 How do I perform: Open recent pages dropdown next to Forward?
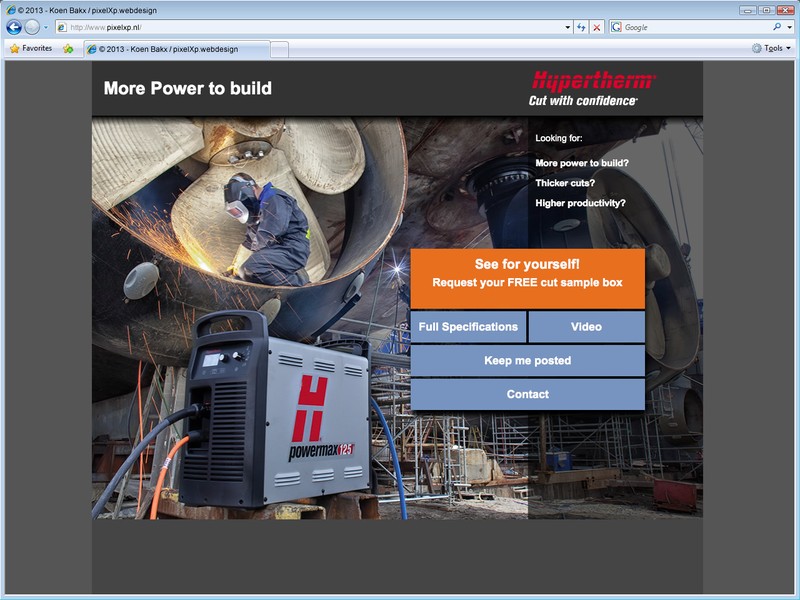(46, 27)
